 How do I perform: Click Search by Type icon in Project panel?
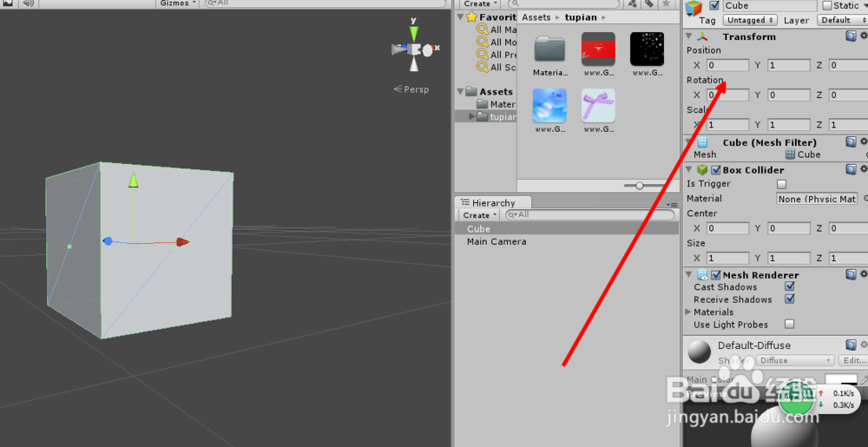(633, 3)
